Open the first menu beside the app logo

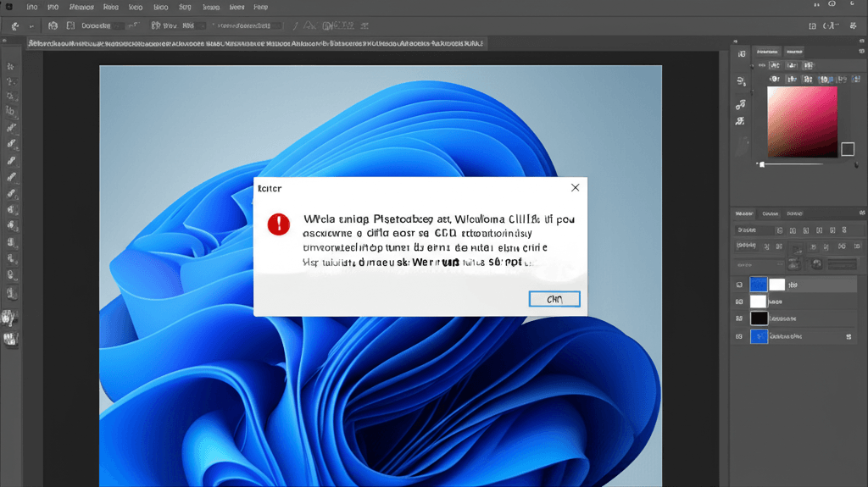click(32, 7)
